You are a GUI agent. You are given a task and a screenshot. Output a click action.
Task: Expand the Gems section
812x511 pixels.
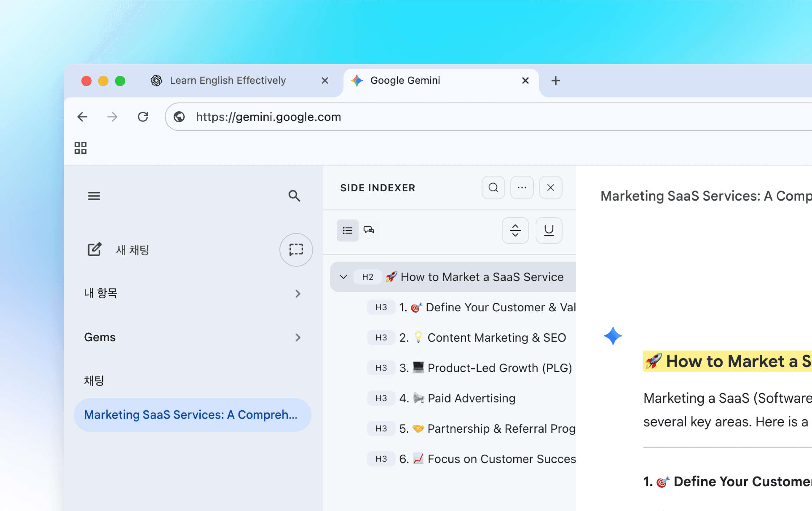click(x=297, y=337)
